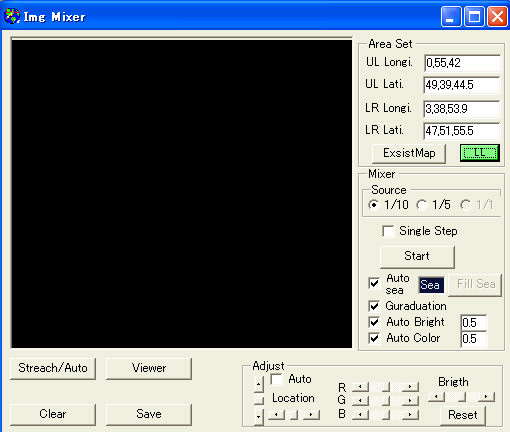Select the 1/5 source radio button

[422, 205]
